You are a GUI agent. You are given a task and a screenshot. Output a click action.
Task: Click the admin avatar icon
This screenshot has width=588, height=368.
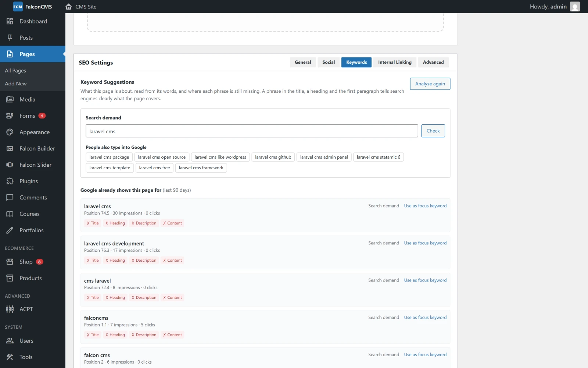(x=575, y=7)
